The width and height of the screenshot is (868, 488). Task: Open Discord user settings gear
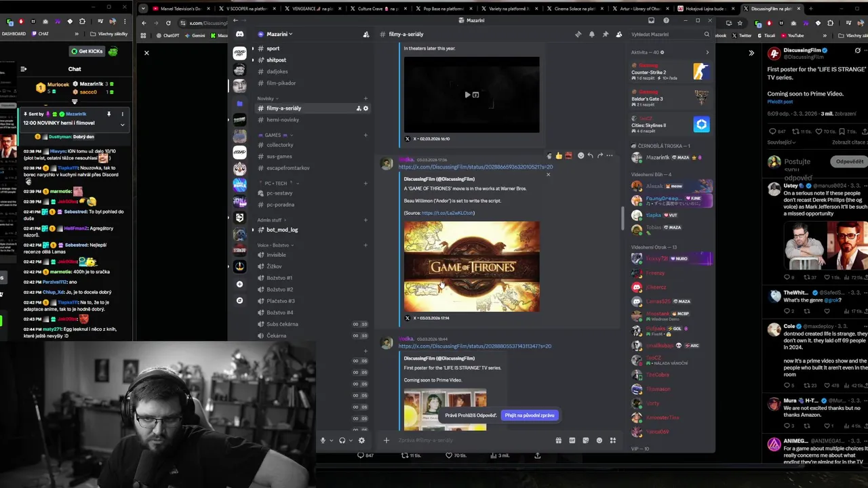(x=361, y=440)
